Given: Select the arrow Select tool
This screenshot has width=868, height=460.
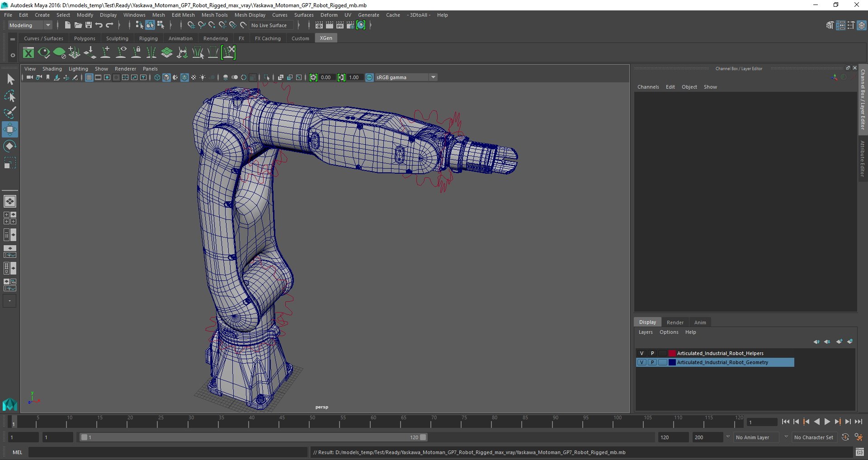Looking at the screenshot, I should coord(10,80).
